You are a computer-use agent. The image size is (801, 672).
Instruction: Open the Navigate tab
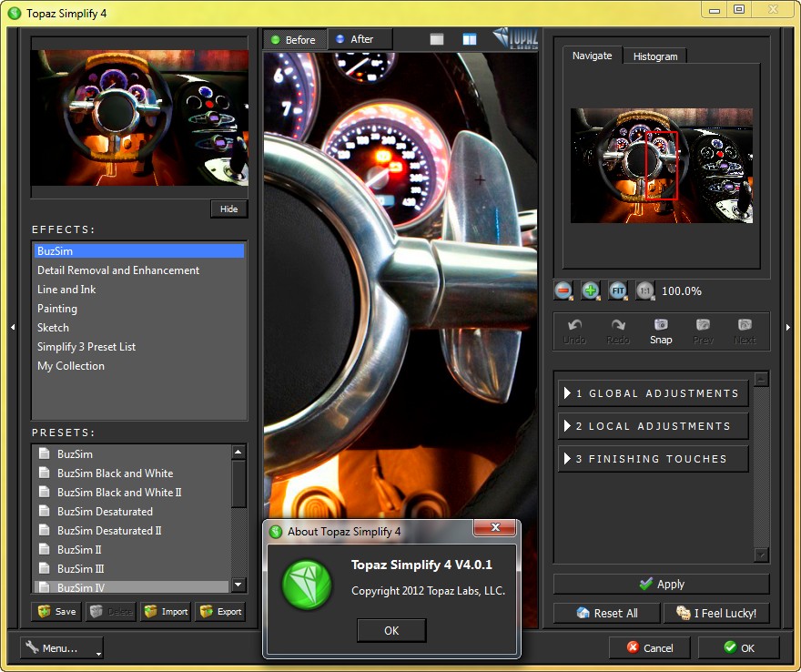pos(592,56)
